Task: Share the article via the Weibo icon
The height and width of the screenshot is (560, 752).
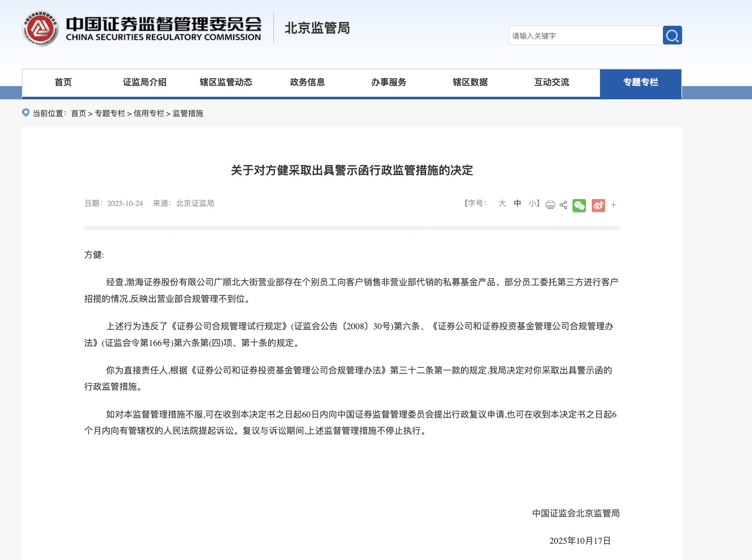Action: point(598,205)
